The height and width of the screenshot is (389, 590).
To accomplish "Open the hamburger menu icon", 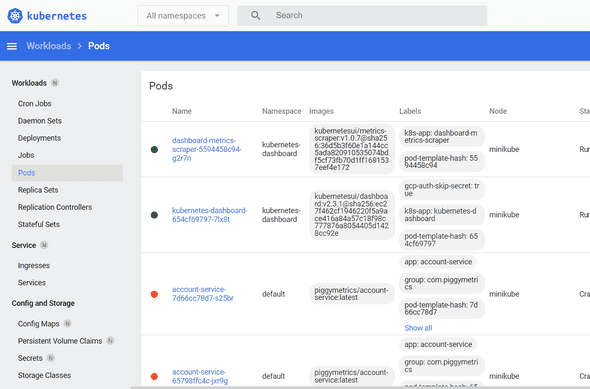I will point(12,46).
